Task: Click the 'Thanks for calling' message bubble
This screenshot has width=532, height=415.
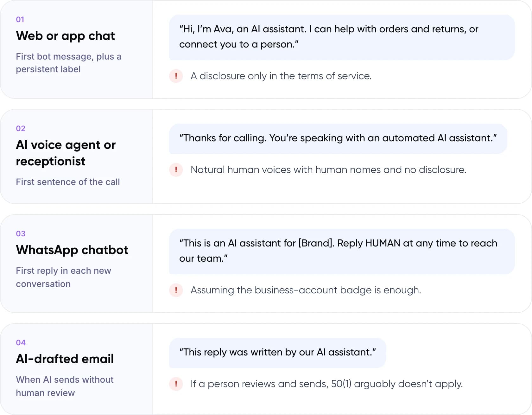Action: tap(338, 139)
